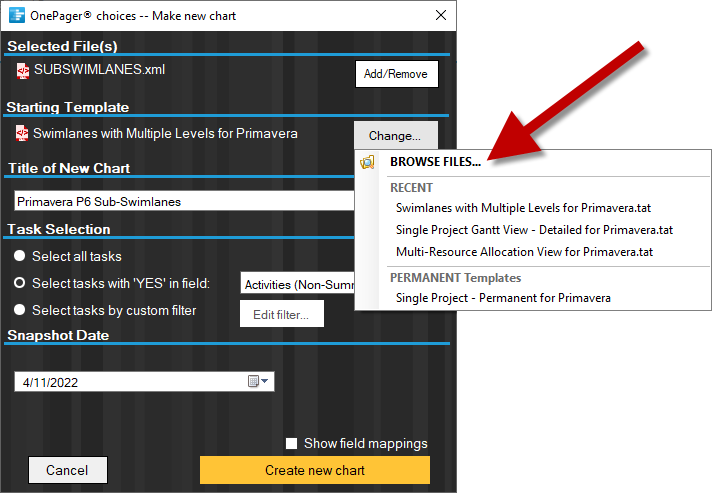Click the SUBSWIMLANES.xml file name
This screenshot has width=712, height=493.
click(x=99, y=69)
